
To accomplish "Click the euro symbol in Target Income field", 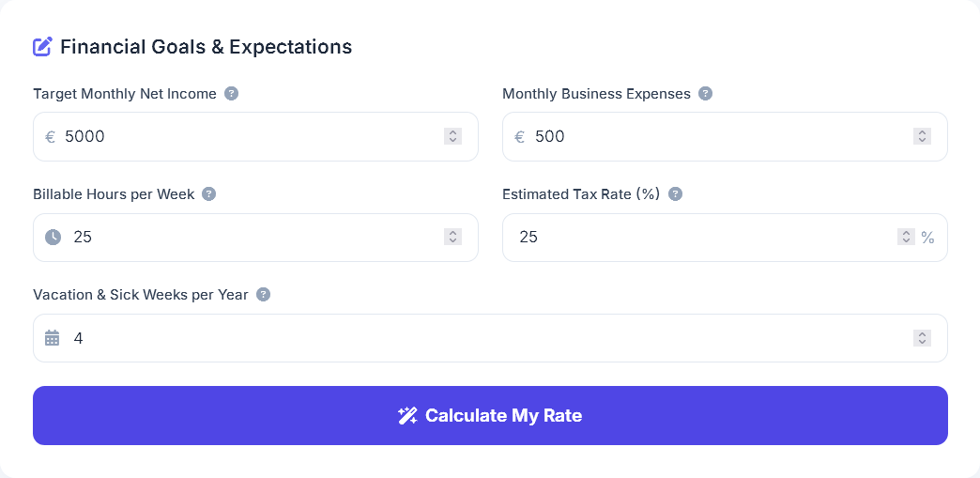I will [51, 137].
